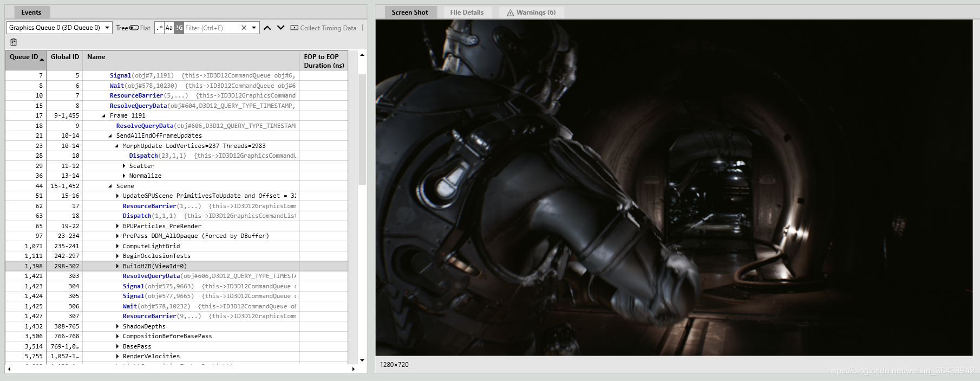The image size is (980, 381).
Task: Click horizontal scrollbar right arrow
Action: tap(353, 369)
